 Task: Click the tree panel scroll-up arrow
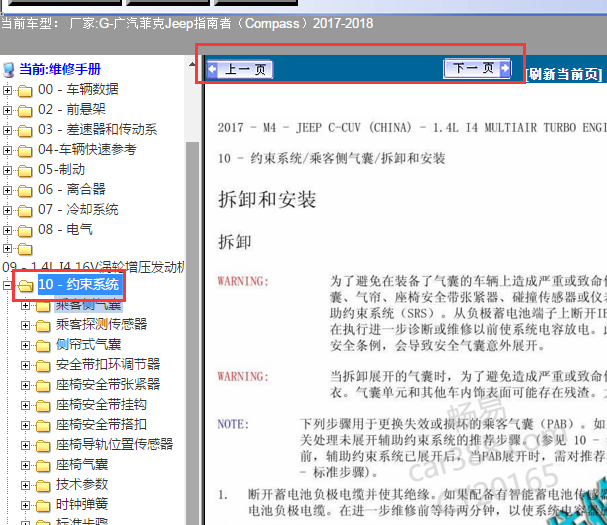(x=192, y=64)
